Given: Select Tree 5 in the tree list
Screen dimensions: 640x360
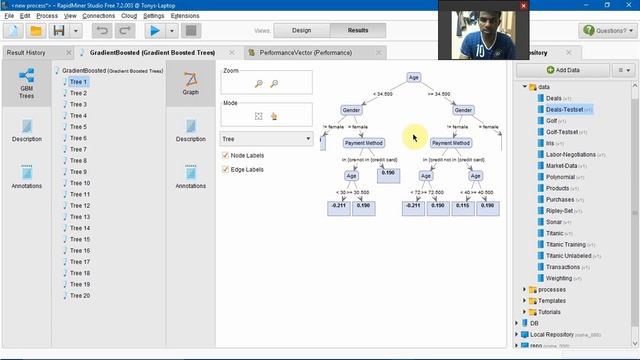Looking at the screenshot, I should click(78, 127).
